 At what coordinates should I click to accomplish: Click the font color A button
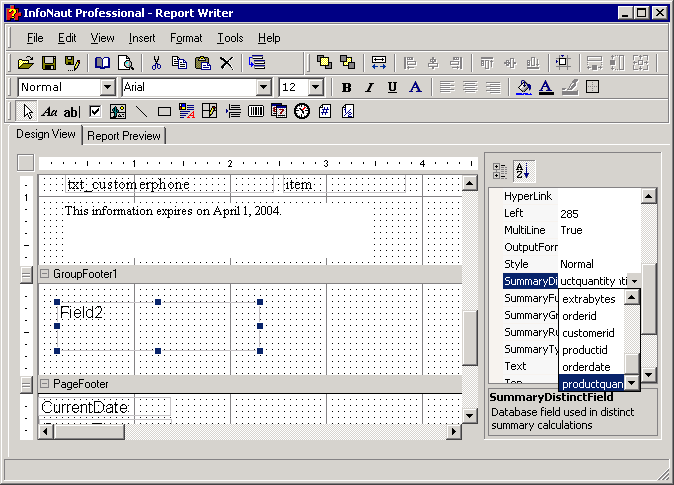click(x=546, y=87)
